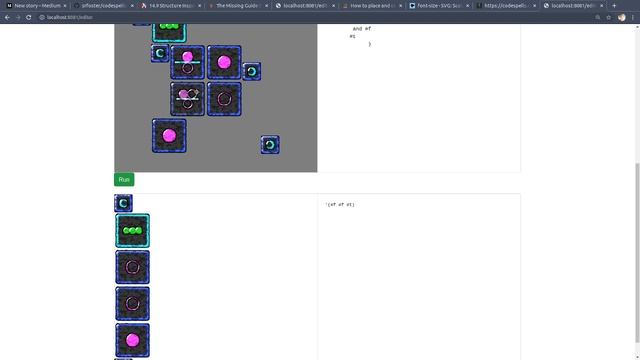Screen dimensions: 640x360
Task: Select the solid magenta ball tile in the canvas top row
Action: point(224,62)
